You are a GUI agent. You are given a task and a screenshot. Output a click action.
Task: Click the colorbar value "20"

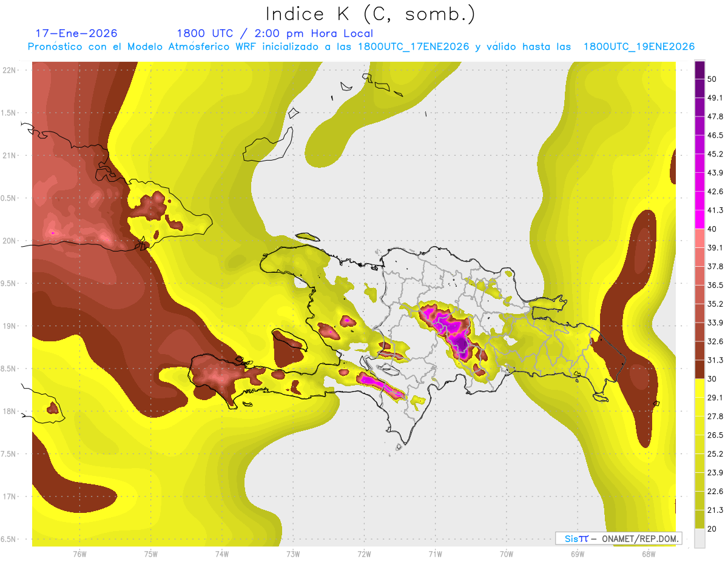click(x=712, y=529)
